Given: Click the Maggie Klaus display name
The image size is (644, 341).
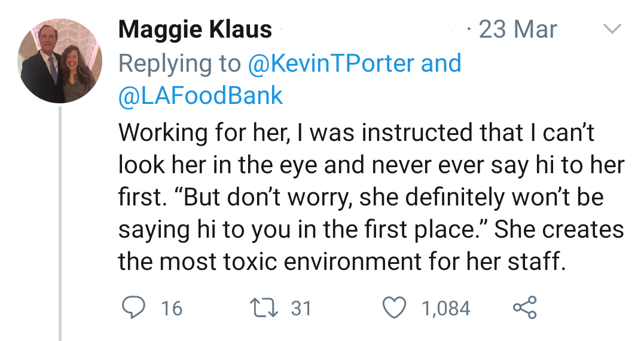Looking at the screenshot, I should (195, 29).
